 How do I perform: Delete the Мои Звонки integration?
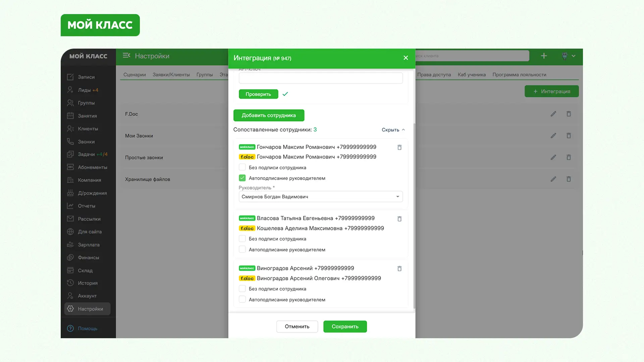(x=569, y=135)
